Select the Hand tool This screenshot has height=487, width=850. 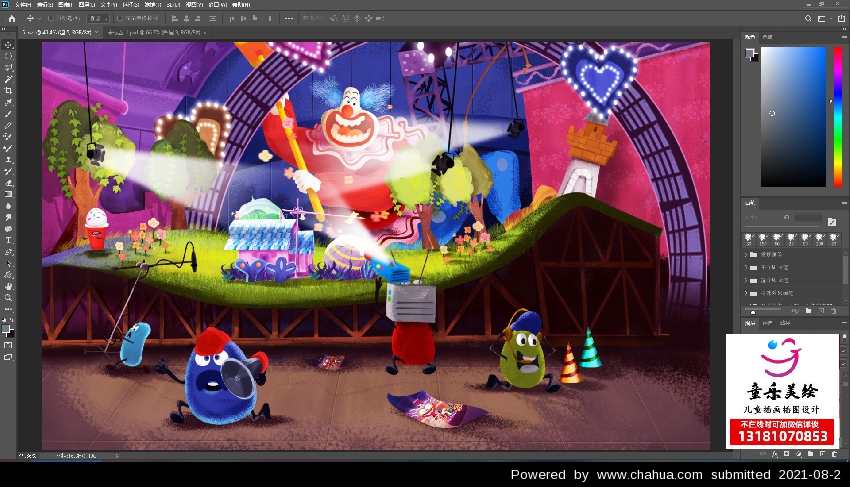[x=8, y=286]
